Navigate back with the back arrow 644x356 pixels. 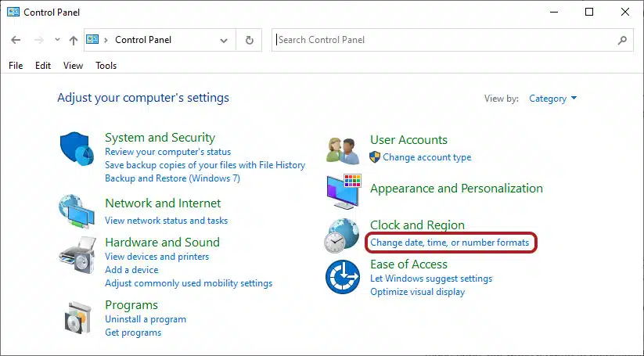(x=16, y=40)
